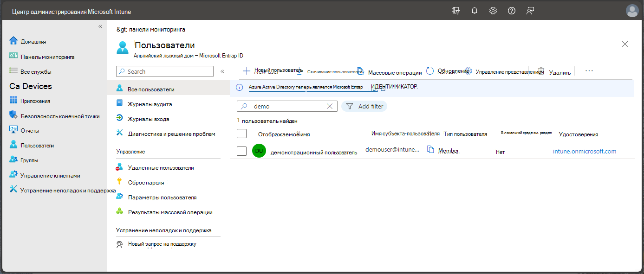Click the Azure Active Directory banner link
The image size is (644, 274).
(306, 87)
